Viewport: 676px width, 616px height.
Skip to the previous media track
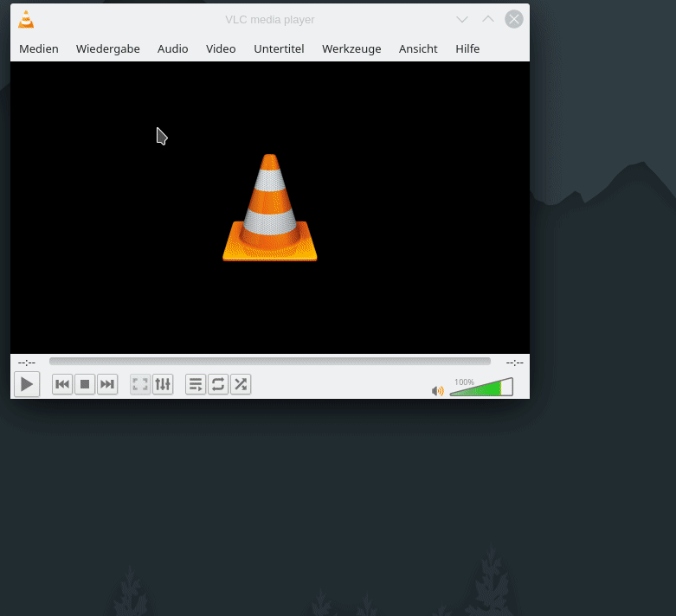point(62,384)
